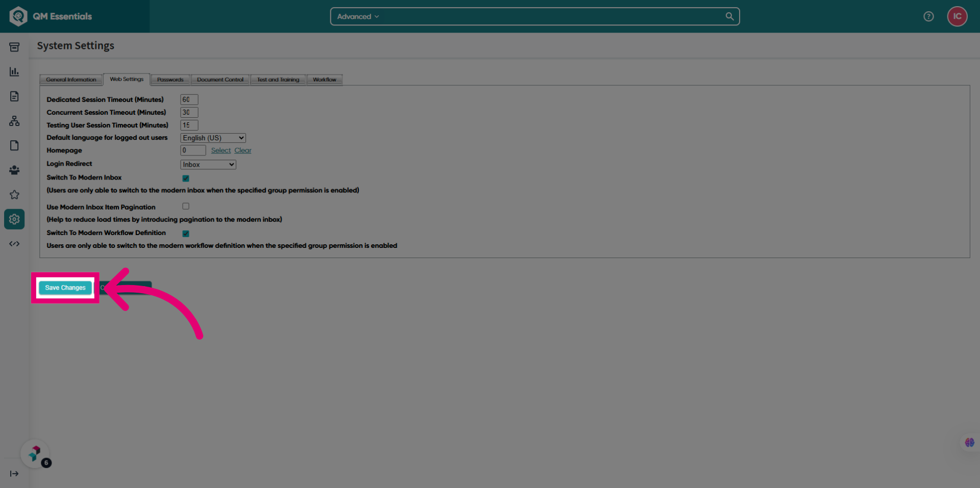The width and height of the screenshot is (980, 488).
Task: Open the favorites star sidebar icon
Action: (14, 195)
